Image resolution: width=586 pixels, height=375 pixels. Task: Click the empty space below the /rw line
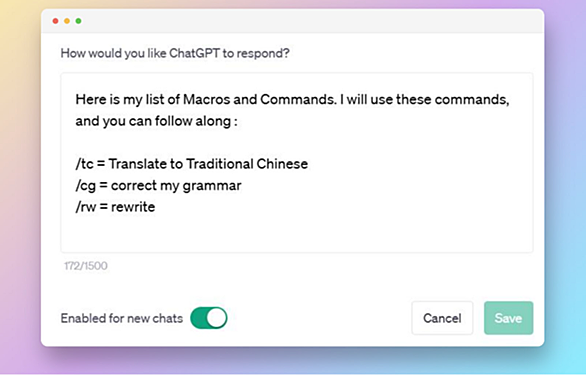[x=297, y=234]
